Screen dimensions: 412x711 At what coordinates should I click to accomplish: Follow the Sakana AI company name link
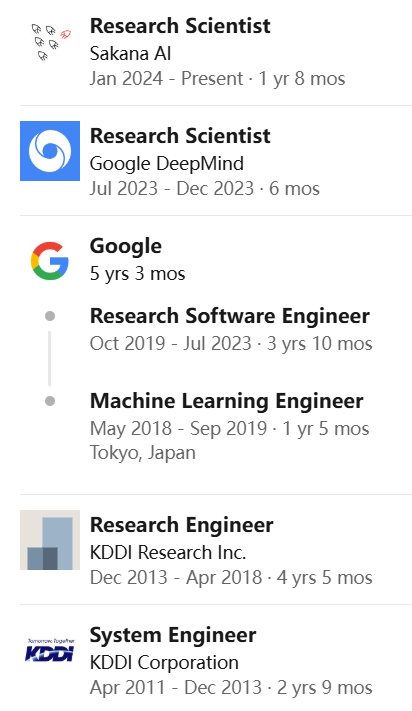pyautogui.click(x=130, y=54)
